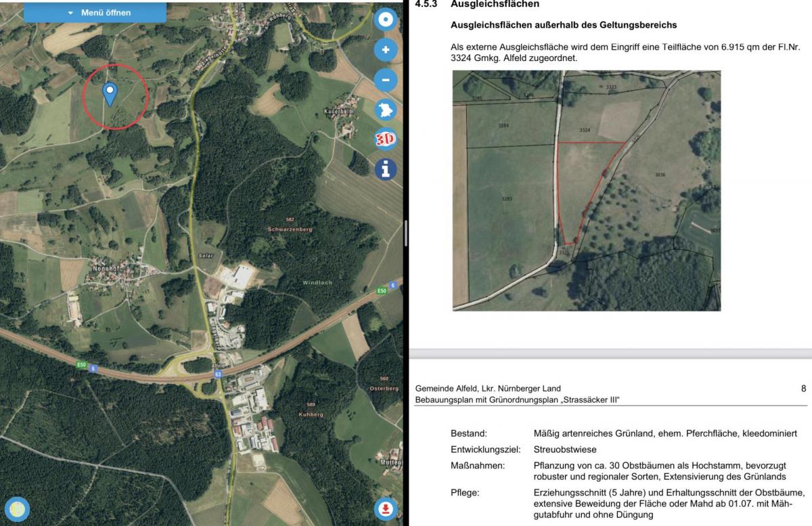The width and height of the screenshot is (812, 526).
Task: Zoom in with the plus button
Action: click(x=386, y=50)
